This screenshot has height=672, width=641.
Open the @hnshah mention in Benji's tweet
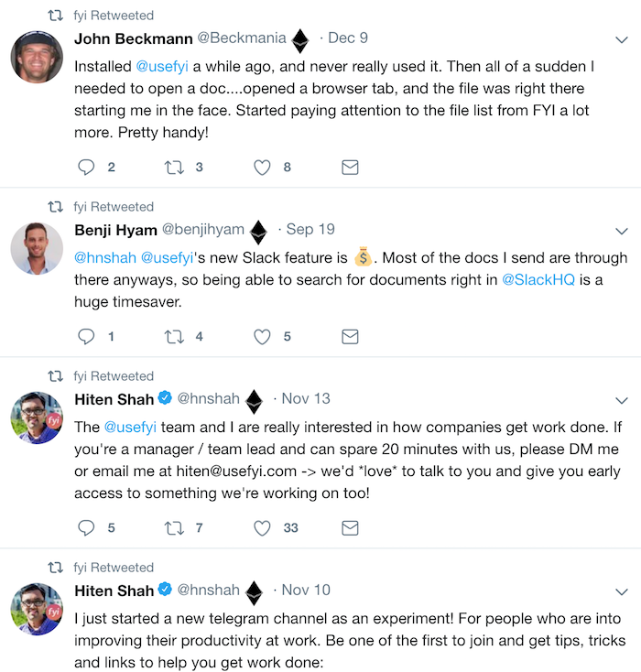(105, 258)
